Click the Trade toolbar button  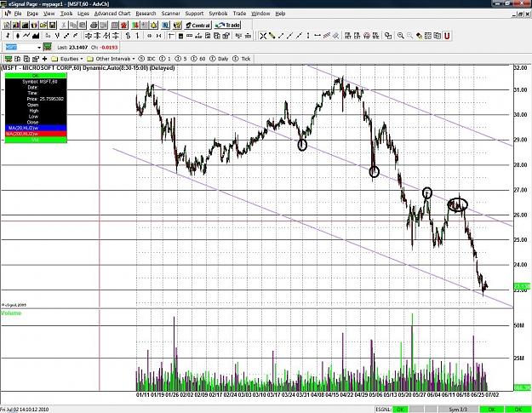227,25
